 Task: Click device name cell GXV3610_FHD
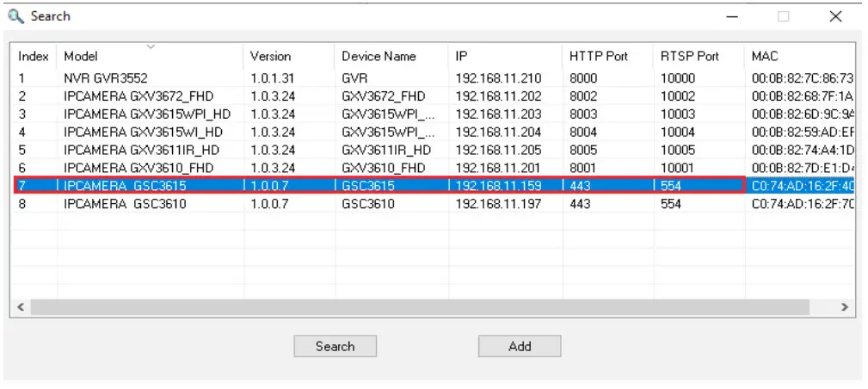[384, 167]
